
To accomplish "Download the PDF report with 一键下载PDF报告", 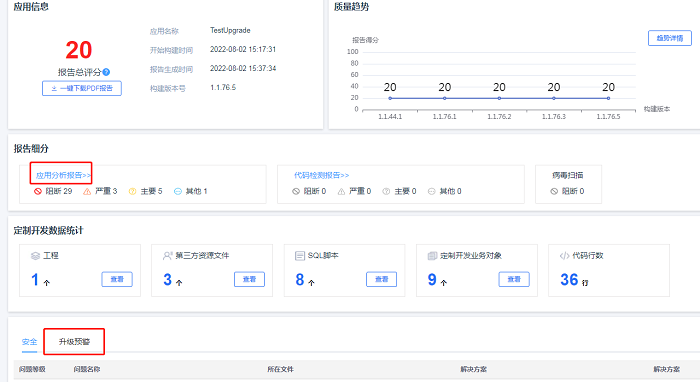I will pos(82,88).
